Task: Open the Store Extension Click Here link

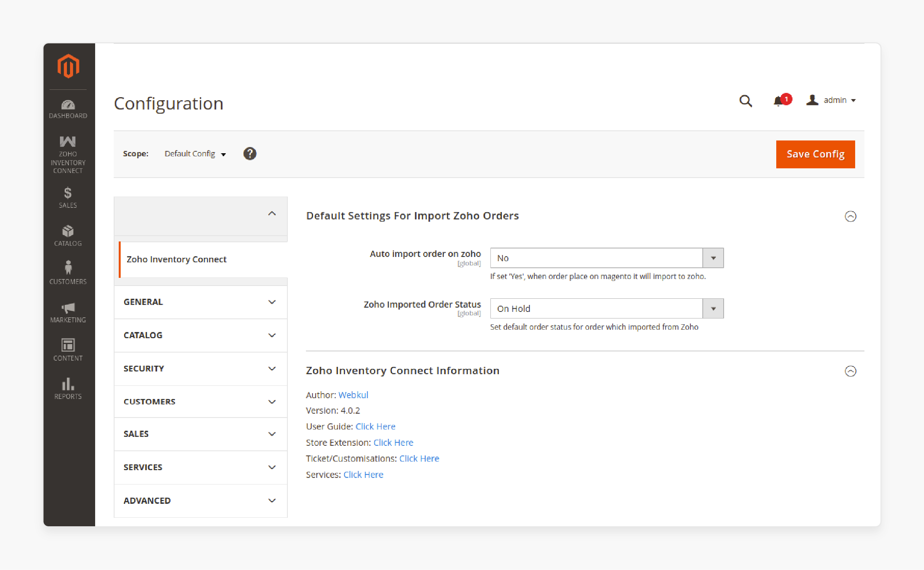Action: coord(393,442)
